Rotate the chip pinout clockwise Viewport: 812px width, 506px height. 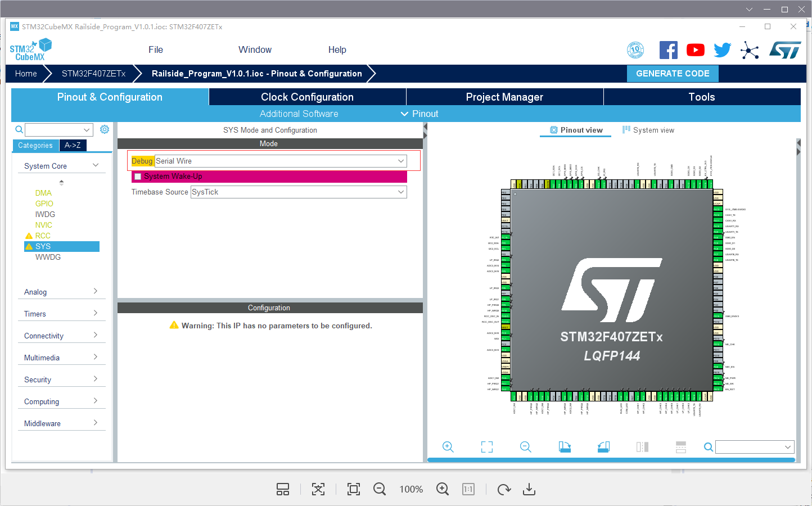point(565,446)
